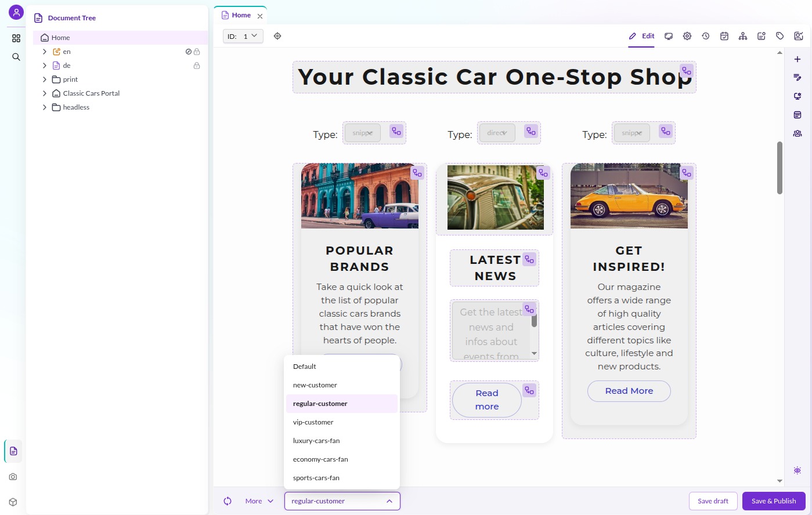This screenshot has width=812, height=515.
Task: Click the text-edit pencil icon in right sidebar
Action: point(797,78)
